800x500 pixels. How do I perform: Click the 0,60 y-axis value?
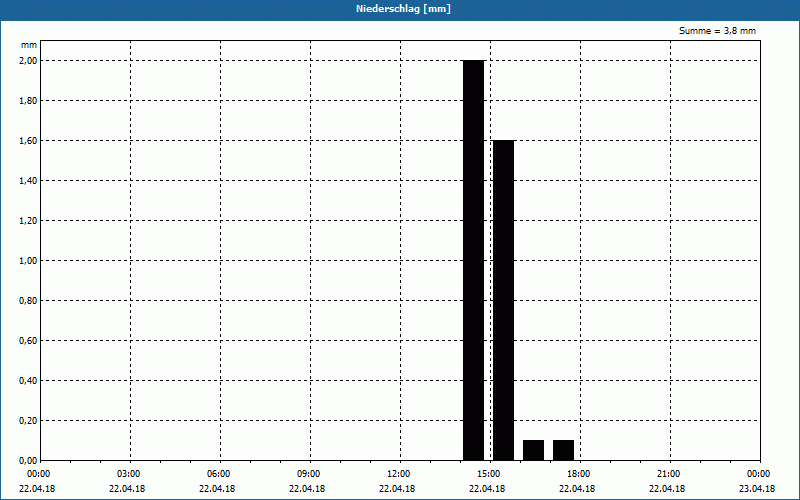28,340
